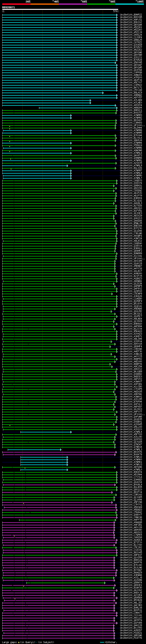
Task: Select hit UniRef100_Q0K213
Action: tap(131, 218)
